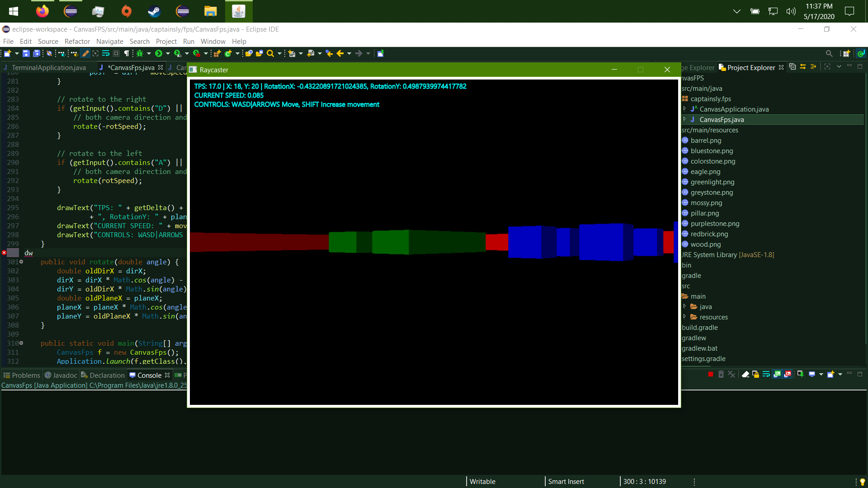Toggle Show Console When Standard Error Changes
868x488 pixels.
788,374
